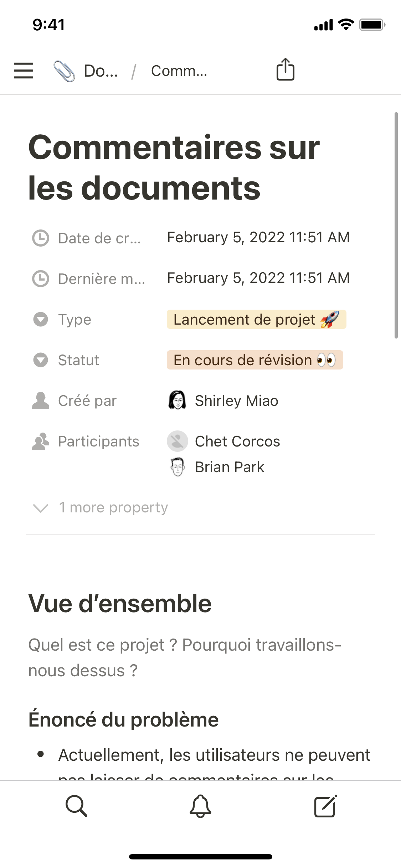The width and height of the screenshot is (401, 868).
Task: Tap the share icon in header
Action: (x=285, y=69)
